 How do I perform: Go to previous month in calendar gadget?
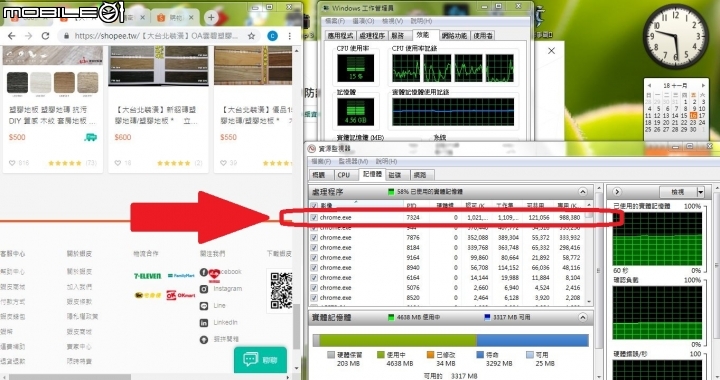[x=649, y=85]
